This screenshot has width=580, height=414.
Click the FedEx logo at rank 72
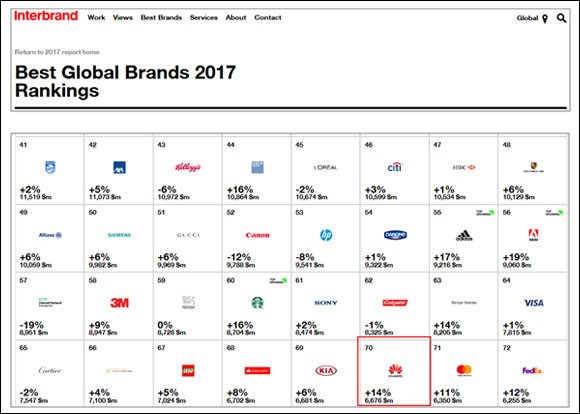click(533, 370)
